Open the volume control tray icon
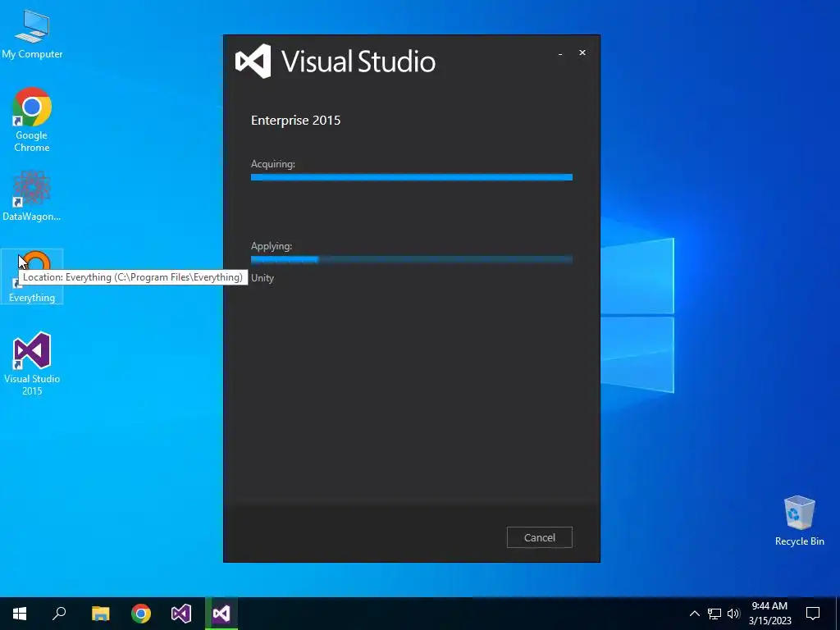This screenshot has width=840, height=630. click(733, 614)
